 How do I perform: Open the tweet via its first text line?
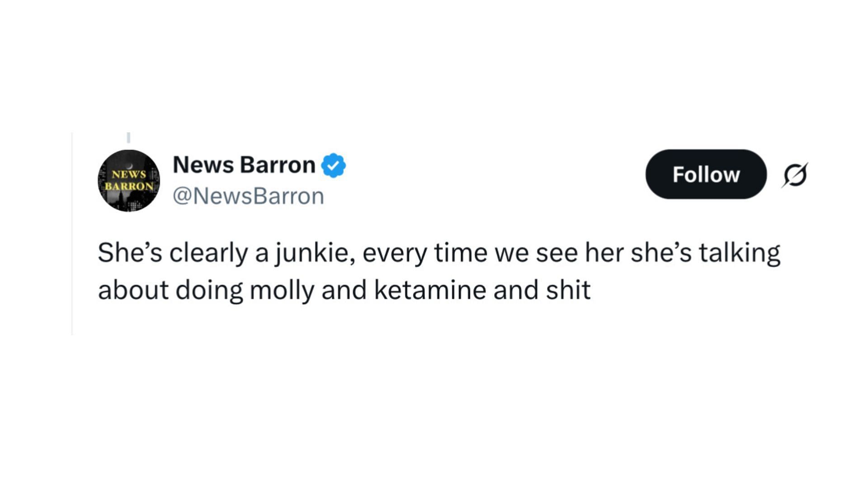(x=439, y=253)
